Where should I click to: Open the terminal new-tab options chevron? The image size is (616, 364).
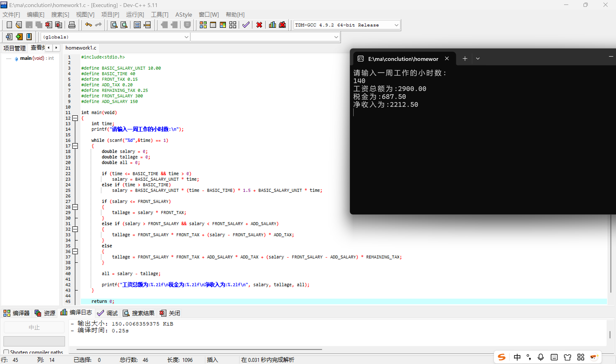pos(478,59)
